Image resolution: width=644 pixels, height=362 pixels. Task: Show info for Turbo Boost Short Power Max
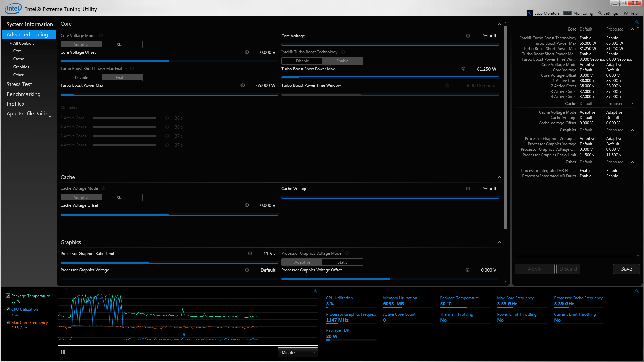tap(464, 69)
